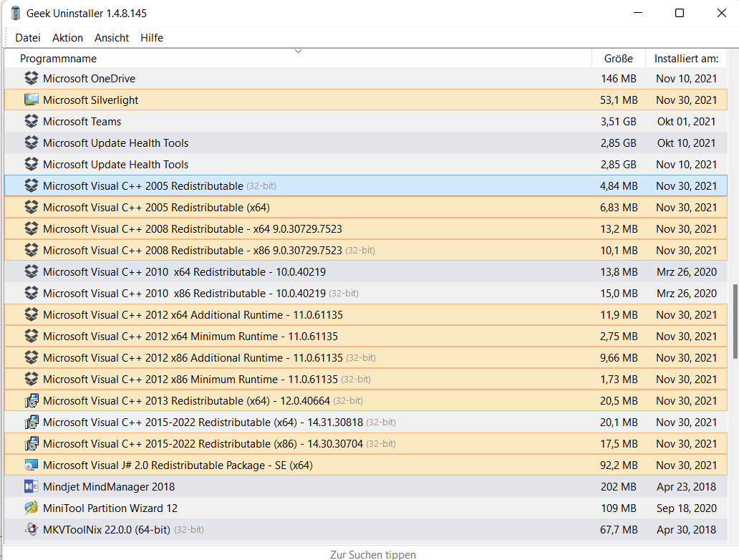Viewport: 739px width, 560px height.
Task: Select Visual J# 2.0 Redistributable Package name
Action: pyautogui.click(x=178, y=465)
